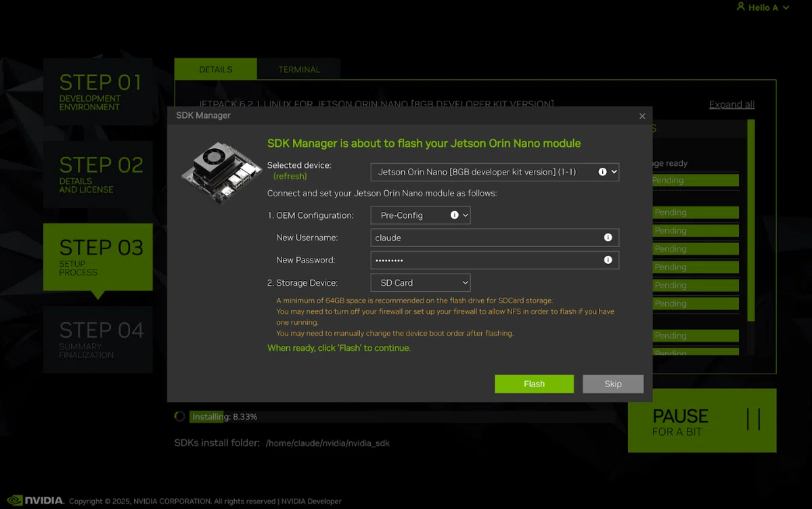Click the NVIDIA logo in footer

pyautogui.click(x=35, y=501)
